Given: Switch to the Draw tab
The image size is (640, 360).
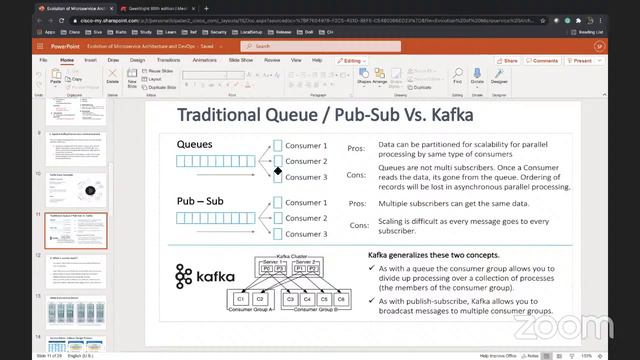Looking at the screenshot, I should pyautogui.click(x=113, y=60).
